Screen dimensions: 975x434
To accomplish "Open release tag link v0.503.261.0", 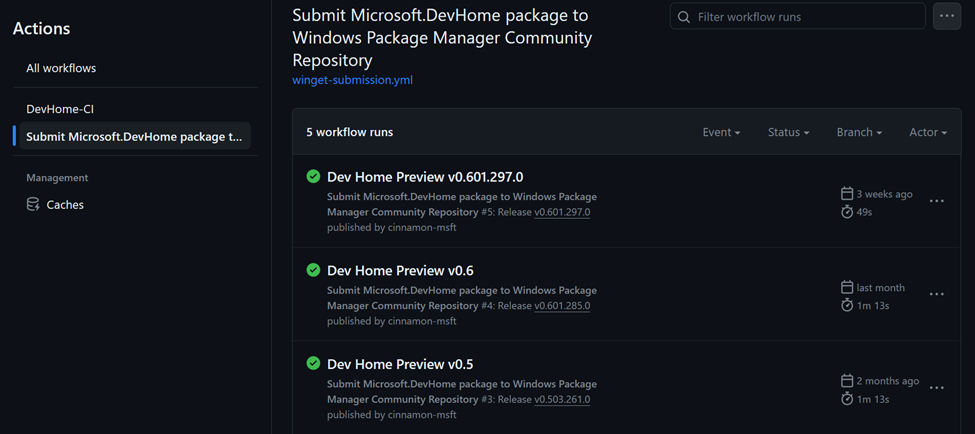I will (562, 399).
